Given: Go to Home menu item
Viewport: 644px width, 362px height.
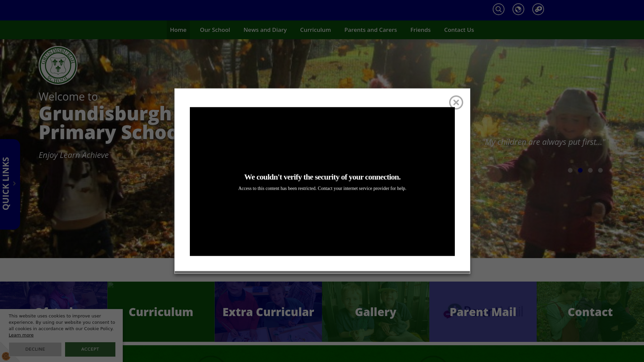Looking at the screenshot, I should (x=178, y=30).
